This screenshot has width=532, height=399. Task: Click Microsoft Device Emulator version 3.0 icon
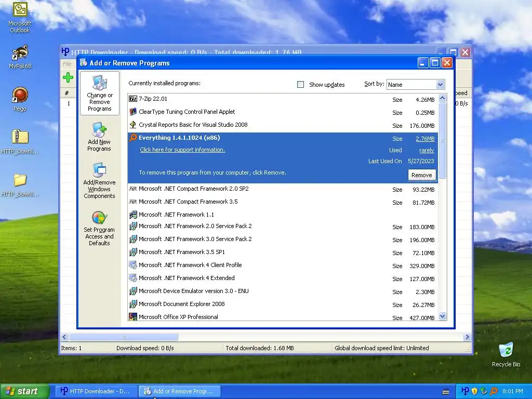(x=133, y=291)
